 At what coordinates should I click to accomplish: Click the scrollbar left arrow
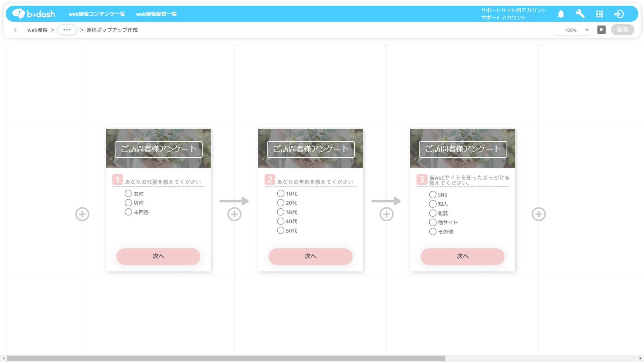click(3, 358)
